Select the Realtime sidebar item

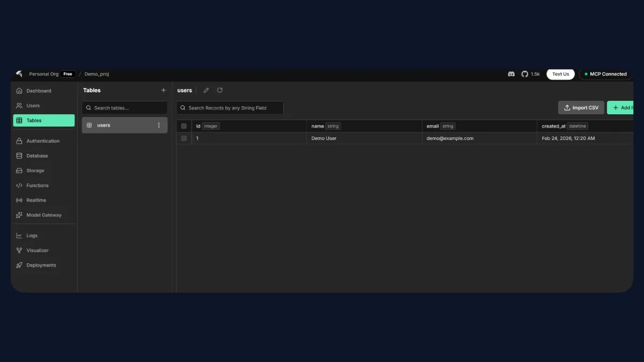(x=35, y=200)
